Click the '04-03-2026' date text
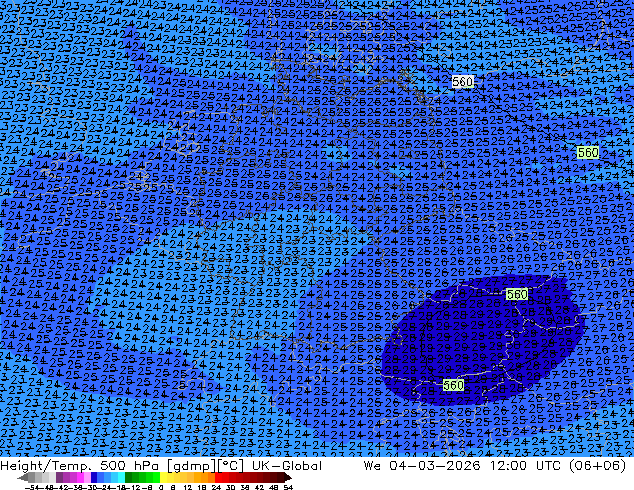 (435, 466)
